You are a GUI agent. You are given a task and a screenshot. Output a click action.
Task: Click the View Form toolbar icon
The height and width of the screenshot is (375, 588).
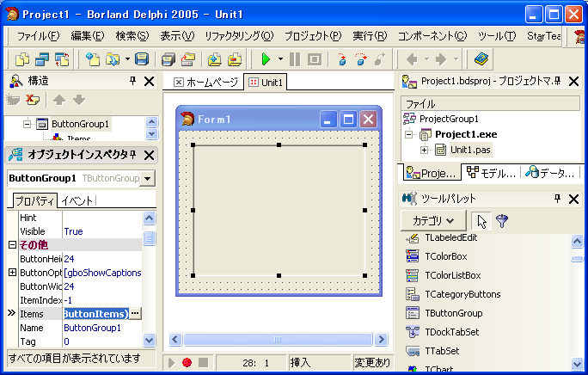point(42,59)
